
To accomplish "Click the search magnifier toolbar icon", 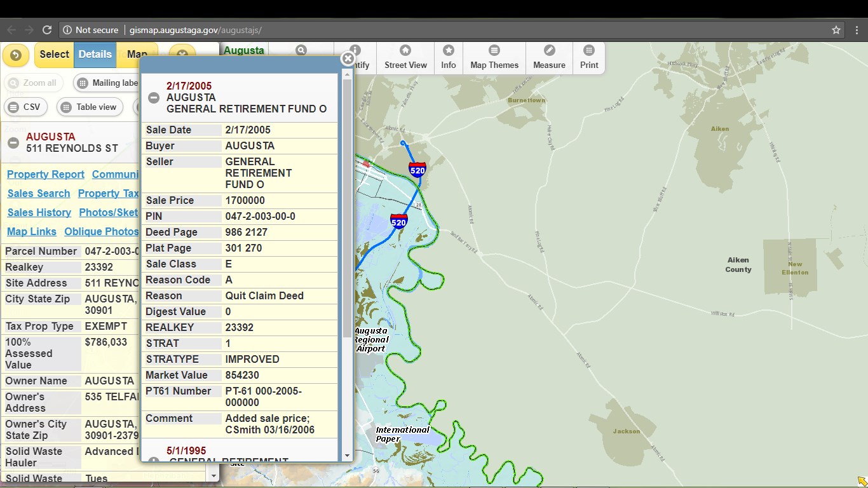I will tap(301, 50).
